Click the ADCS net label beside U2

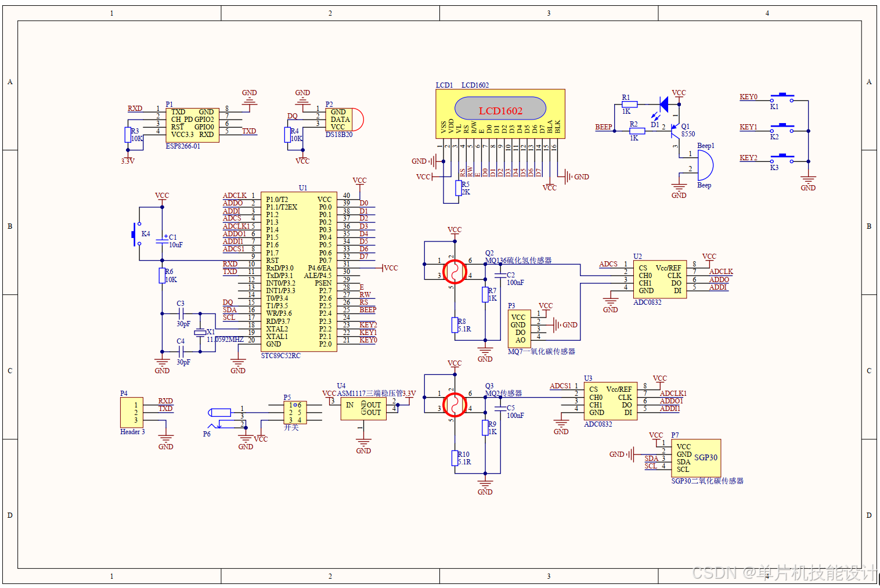coord(608,264)
